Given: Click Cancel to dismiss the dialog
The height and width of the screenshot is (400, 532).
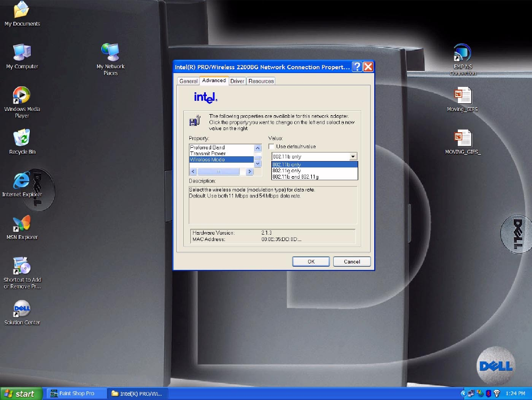Looking at the screenshot, I should [x=352, y=261].
